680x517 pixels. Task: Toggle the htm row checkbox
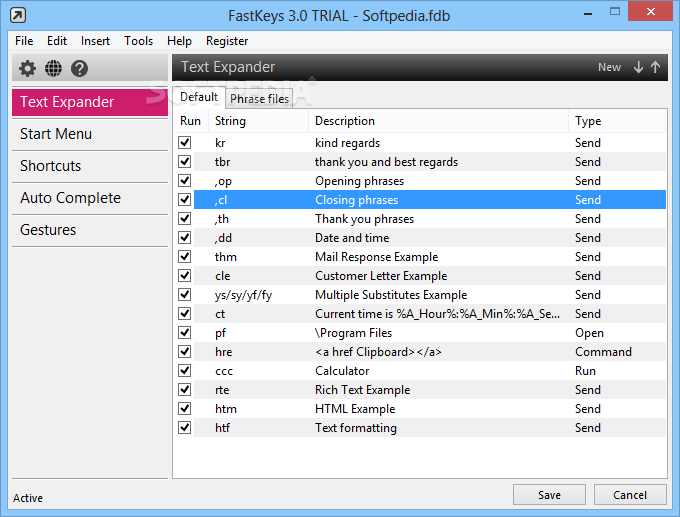click(185, 408)
